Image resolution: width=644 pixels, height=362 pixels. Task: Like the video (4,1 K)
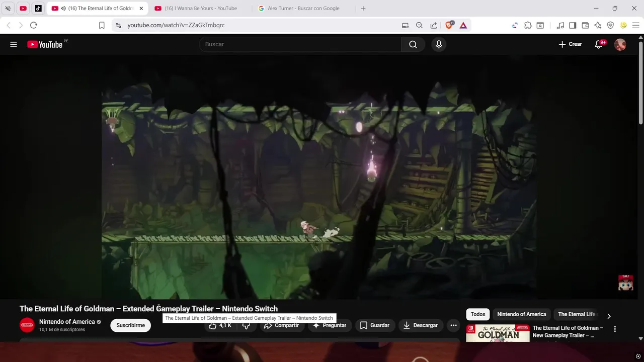220,325
